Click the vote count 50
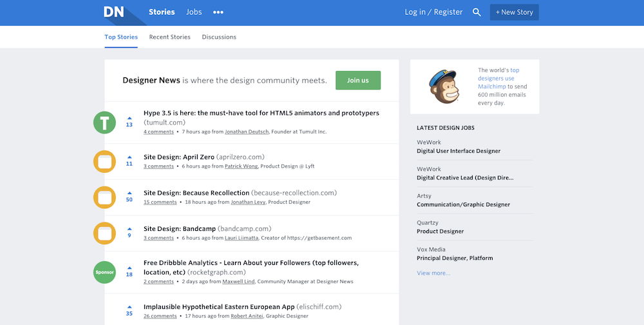Viewport: 644px width, 325px height. [129, 199]
